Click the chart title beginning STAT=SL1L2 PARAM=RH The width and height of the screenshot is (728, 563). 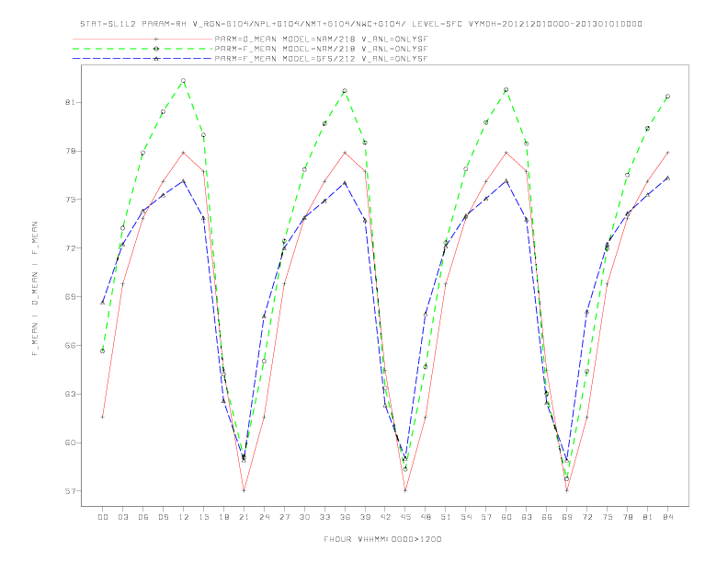361,24
